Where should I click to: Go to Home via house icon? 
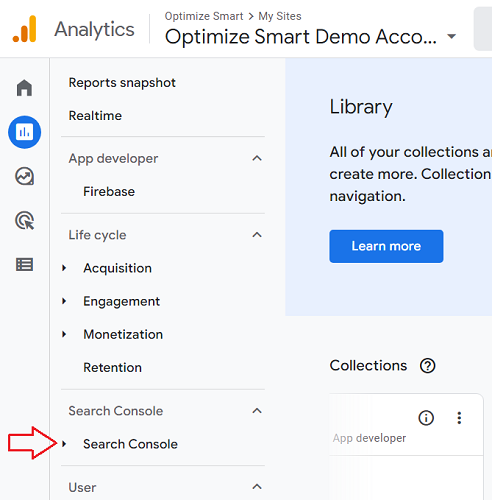(24, 88)
